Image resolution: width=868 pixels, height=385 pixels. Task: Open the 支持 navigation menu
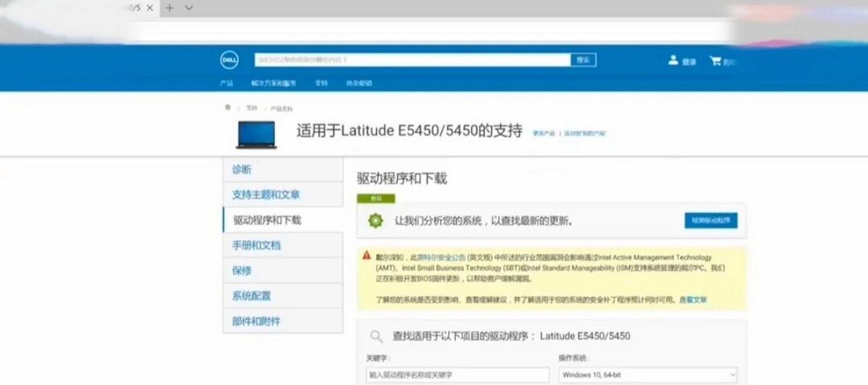[321, 84]
